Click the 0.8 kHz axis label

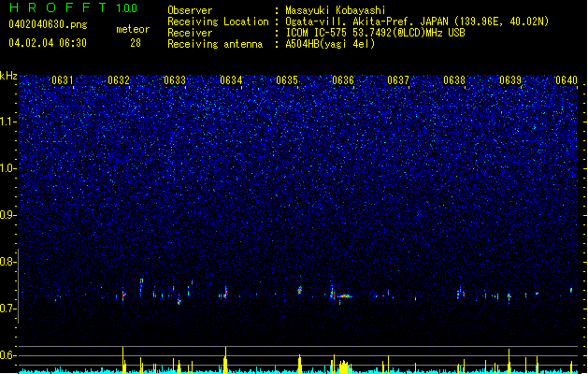point(7,262)
